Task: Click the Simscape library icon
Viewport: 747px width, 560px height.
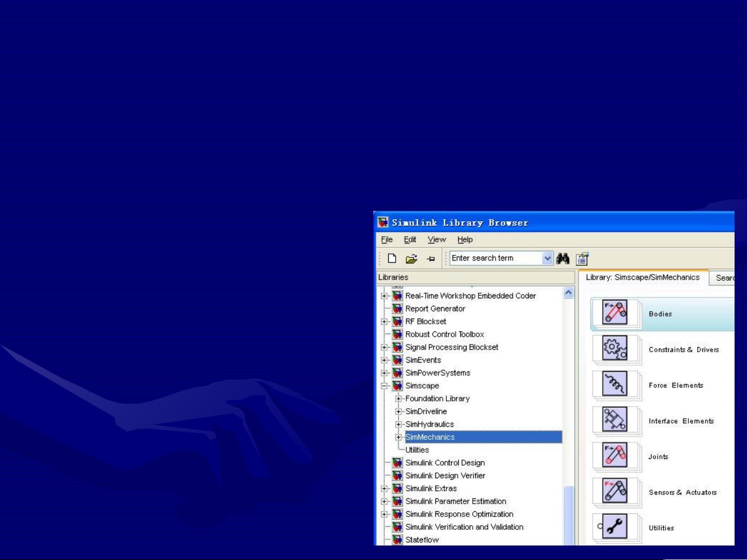Action: click(x=398, y=385)
